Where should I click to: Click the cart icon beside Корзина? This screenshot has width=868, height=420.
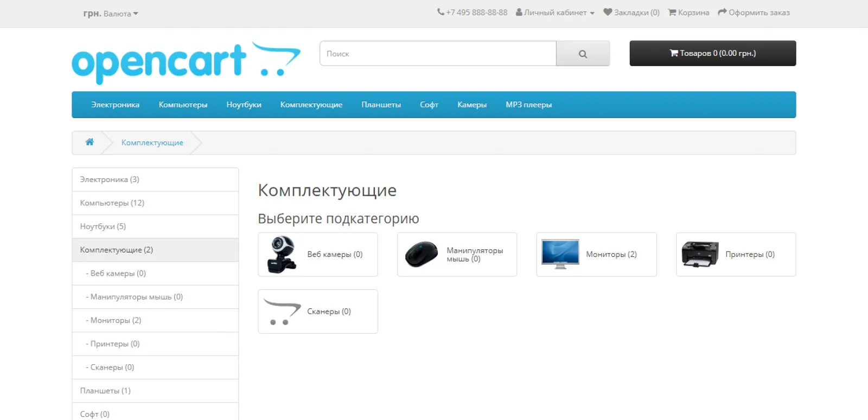(672, 12)
